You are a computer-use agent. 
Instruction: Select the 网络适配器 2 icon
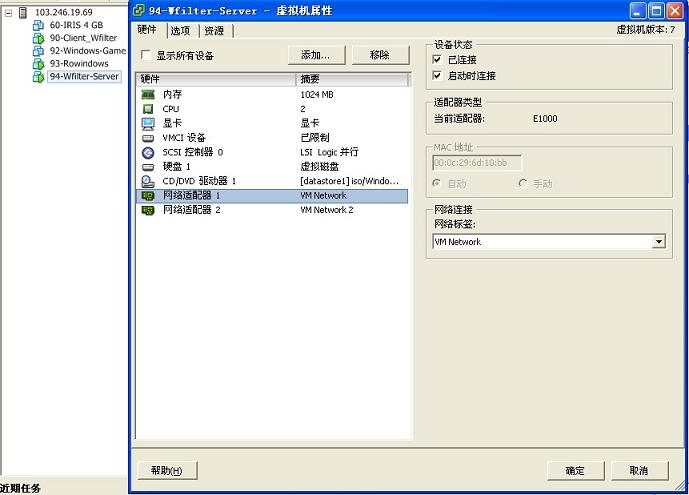(148, 210)
